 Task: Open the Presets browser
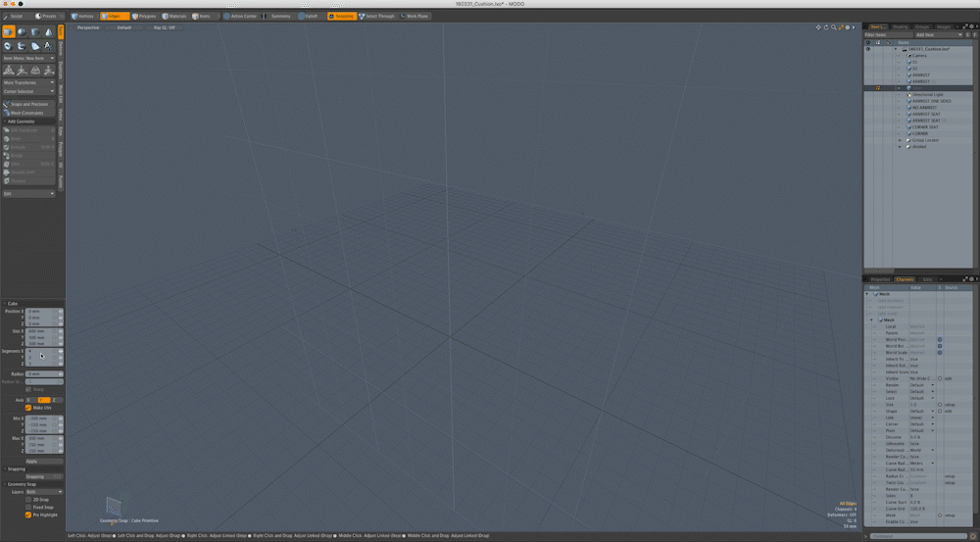47,17
